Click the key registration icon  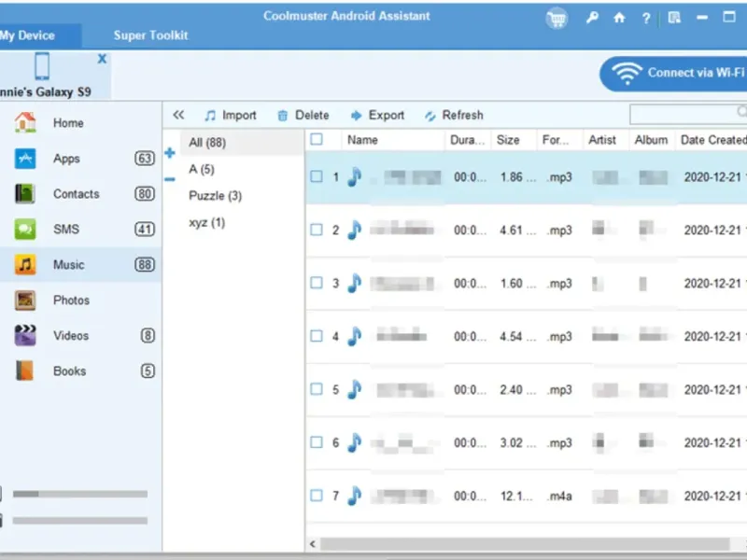[592, 18]
